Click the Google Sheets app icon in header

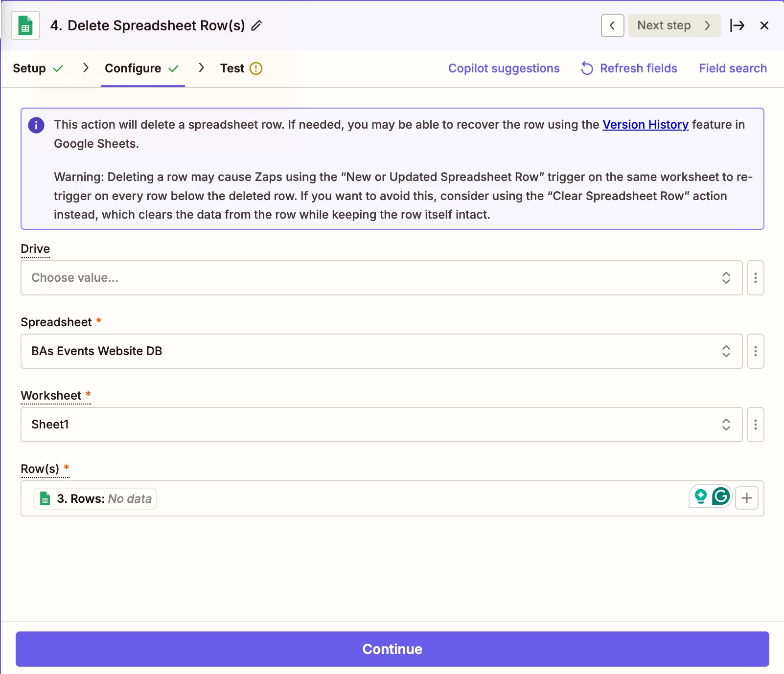25,25
